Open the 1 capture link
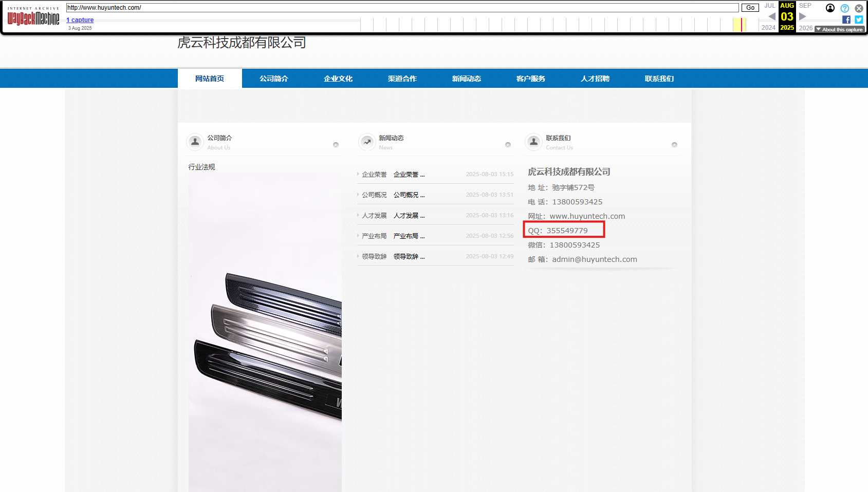 pyautogui.click(x=80, y=20)
